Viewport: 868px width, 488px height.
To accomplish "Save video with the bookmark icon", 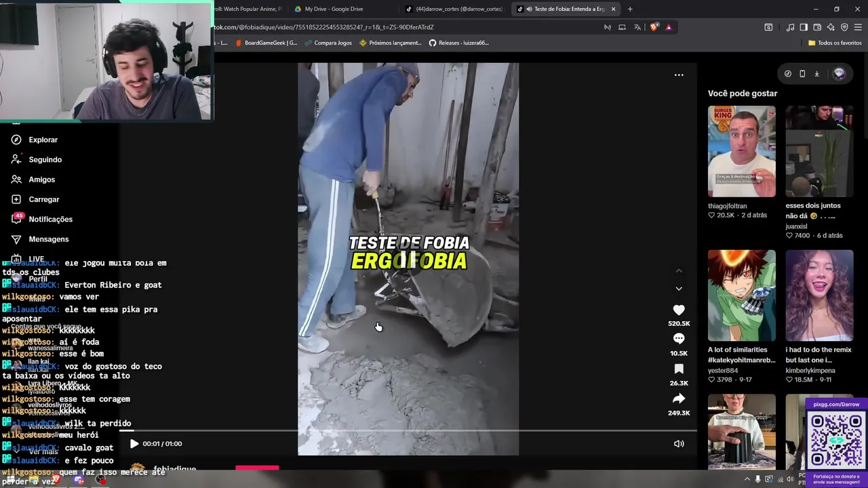I will tap(679, 369).
